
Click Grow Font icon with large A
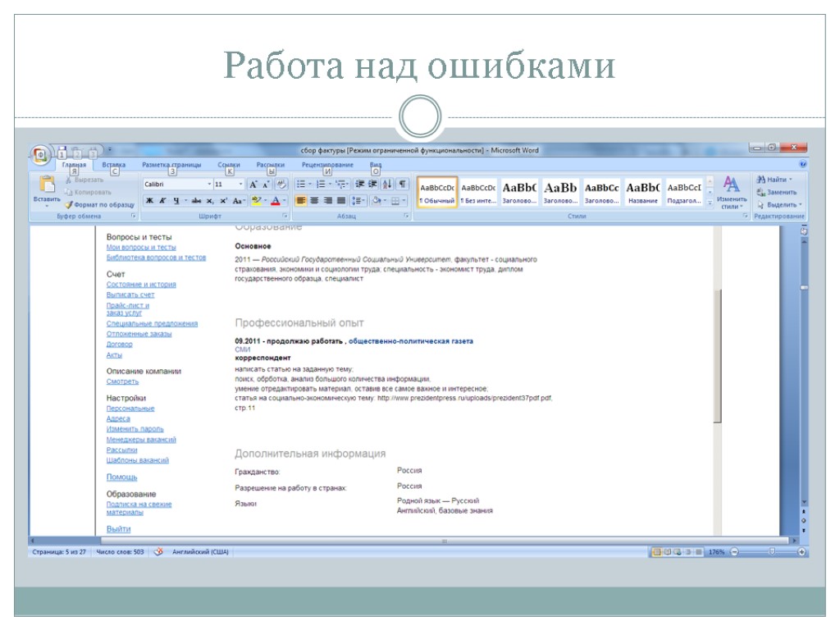point(253,185)
